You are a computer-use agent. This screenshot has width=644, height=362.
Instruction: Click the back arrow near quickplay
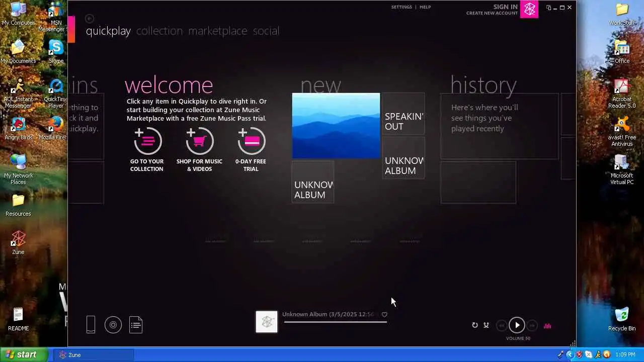90,19
